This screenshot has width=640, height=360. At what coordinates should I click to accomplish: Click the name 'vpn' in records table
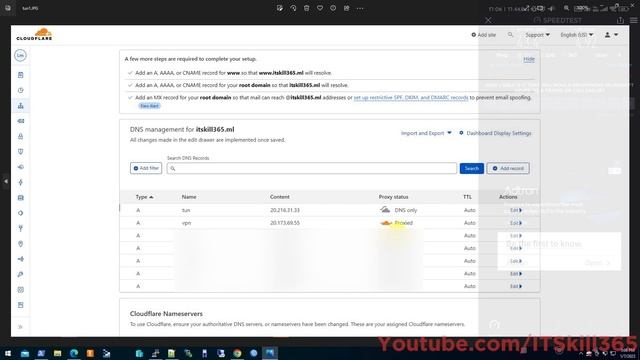pos(187,223)
